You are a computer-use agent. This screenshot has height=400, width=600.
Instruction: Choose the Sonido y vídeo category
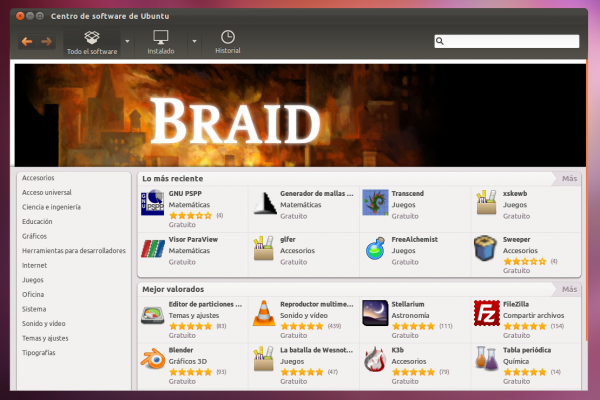pos(44,324)
